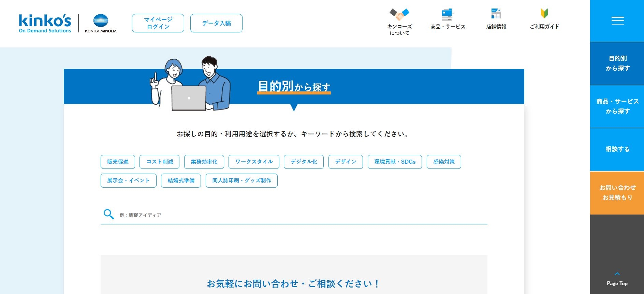Click the 店舗情報 nav label
This screenshot has width=644, height=294.
pos(496,27)
